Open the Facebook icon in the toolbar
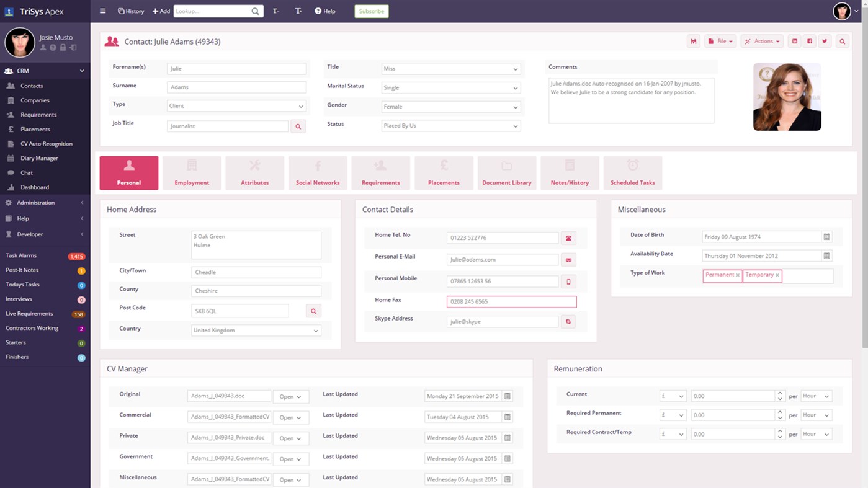The width and height of the screenshot is (868, 488). (810, 41)
